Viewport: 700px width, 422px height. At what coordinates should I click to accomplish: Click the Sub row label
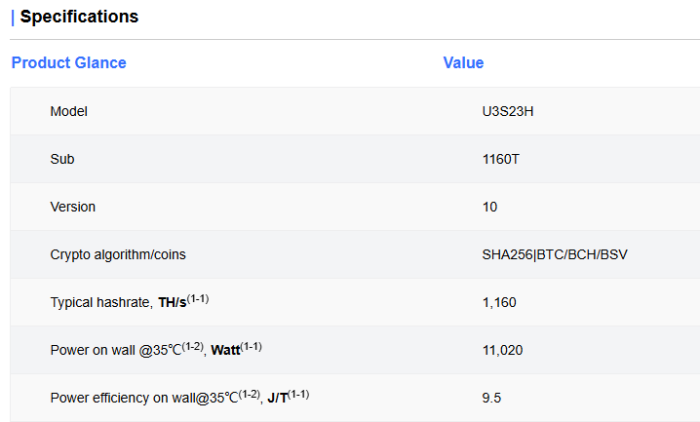click(62, 159)
